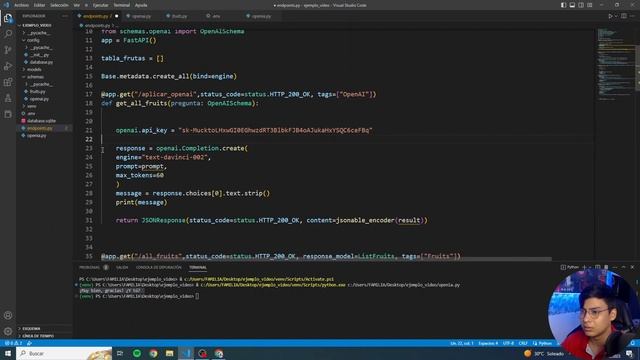Open File Explorer from taskbar
Screen dimensions: 640x360
pos(169,353)
